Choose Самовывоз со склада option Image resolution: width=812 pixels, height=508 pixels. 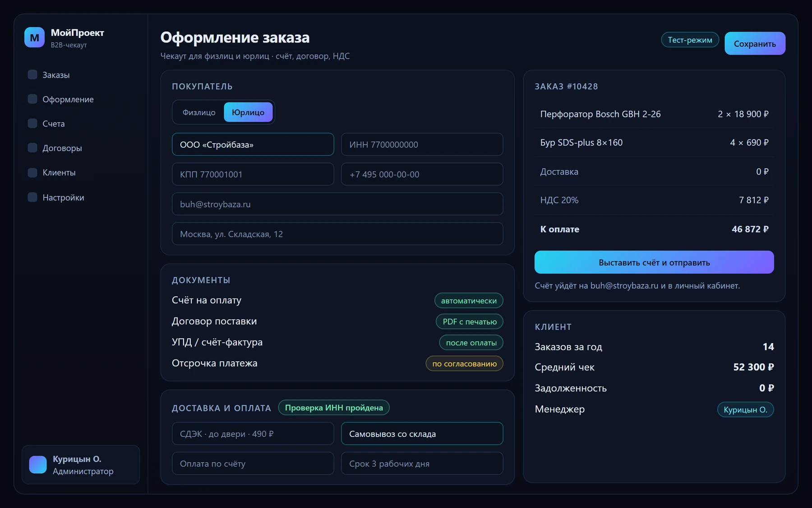(422, 433)
